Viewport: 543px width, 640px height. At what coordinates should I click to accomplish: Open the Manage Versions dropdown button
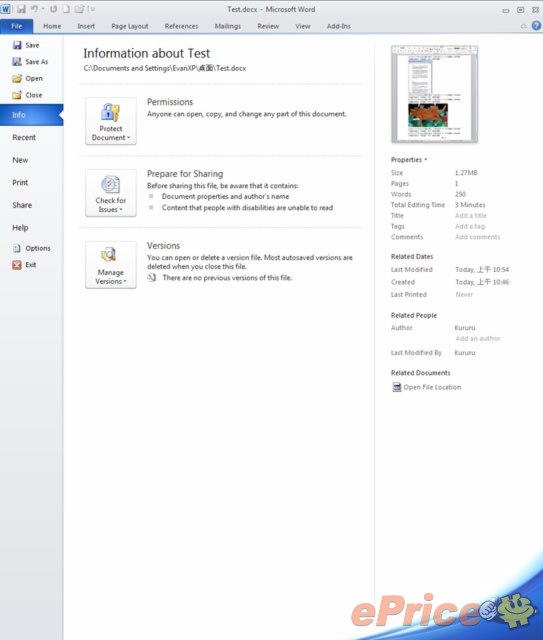click(111, 264)
